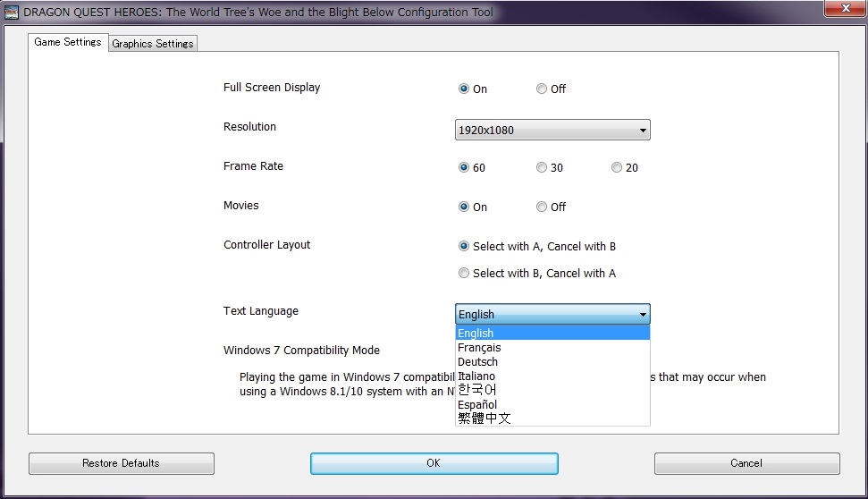Screen dimensions: 868x499
Task: Click the Text Language label
Action: pos(261,311)
